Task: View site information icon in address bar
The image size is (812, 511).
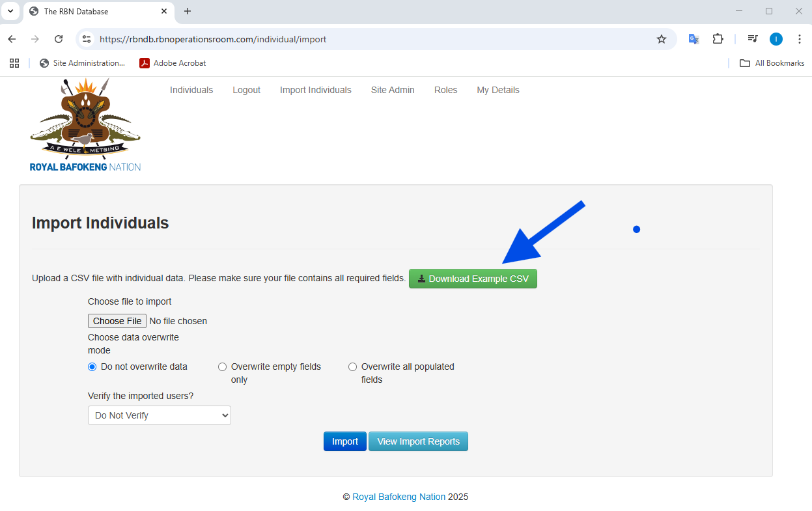Action: click(87, 39)
